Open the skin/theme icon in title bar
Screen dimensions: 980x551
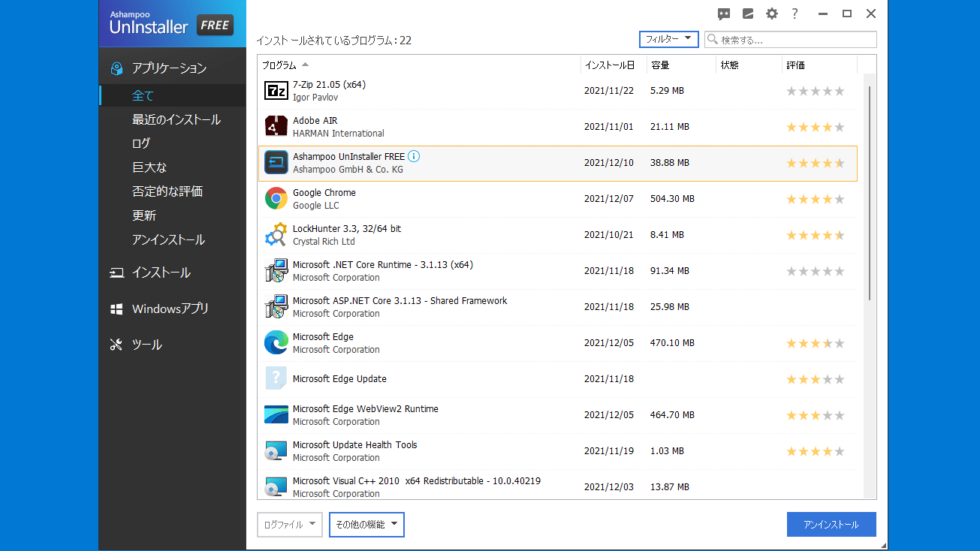748,14
